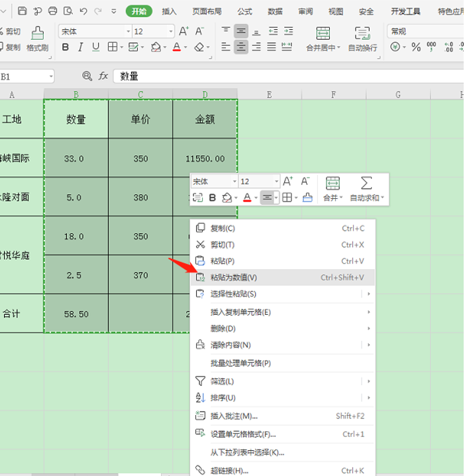Choose Paste as Values (粘贴为数值)
The image size is (465, 476).
(283, 278)
